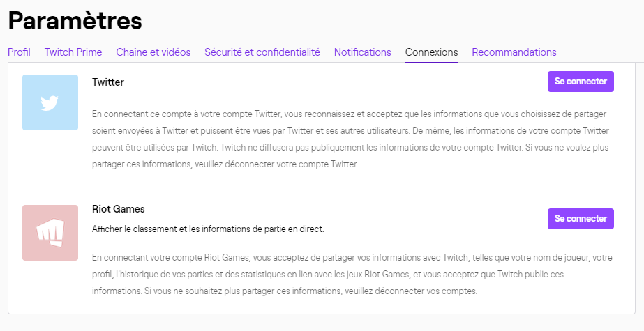Click the Paramètres page heading
Image resolution: width=644 pixels, height=331 pixels.
click(75, 20)
